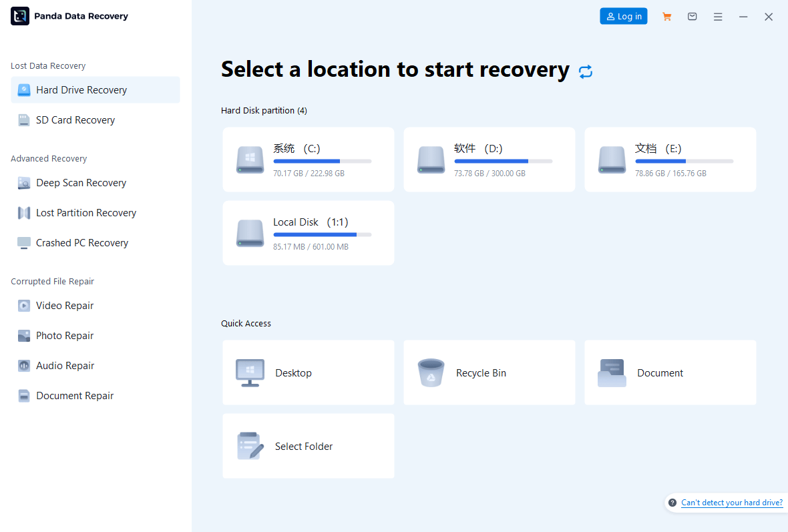Viewport: 788px width, 532px height.
Task: Click the D: drive icon
Action: pos(431,160)
